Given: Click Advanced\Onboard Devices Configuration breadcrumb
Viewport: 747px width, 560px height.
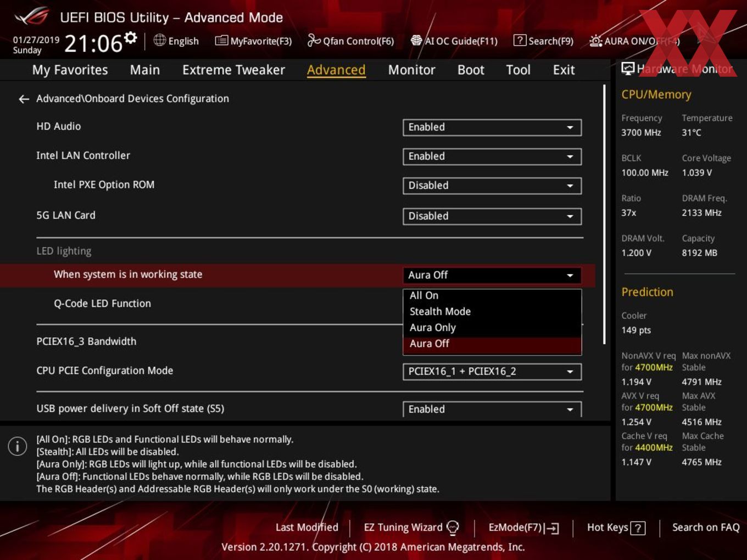Looking at the screenshot, I should click(132, 99).
